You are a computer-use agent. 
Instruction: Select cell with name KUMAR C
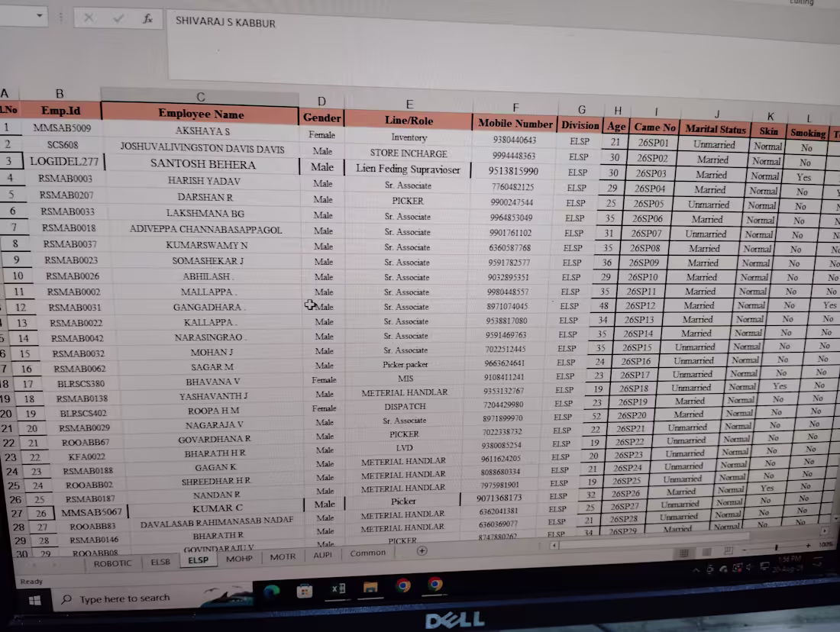217,508
